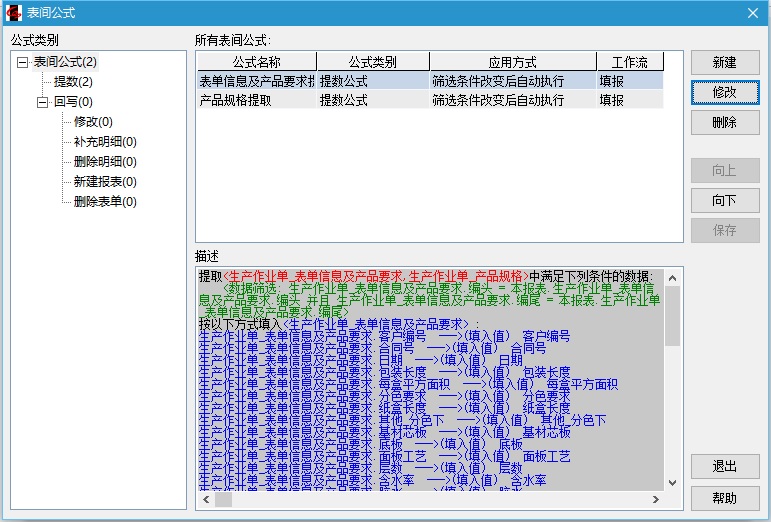Image resolution: width=771 pixels, height=522 pixels.
Task: Choose 补充明细(0) in the tree
Action: pyautogui.click(x=105, y=142)
